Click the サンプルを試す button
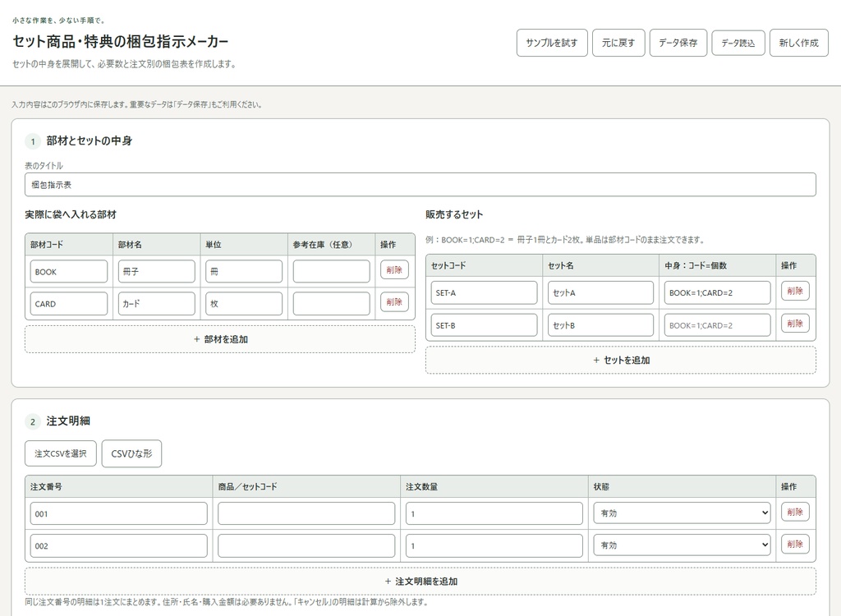Screen dimensions: 841x616 (552, 43)
